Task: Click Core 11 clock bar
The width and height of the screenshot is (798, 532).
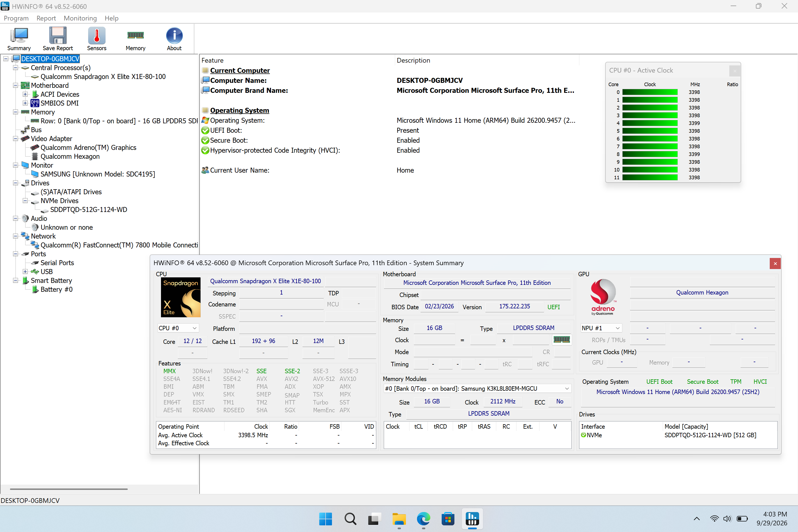Action: [x=650, y=177]
